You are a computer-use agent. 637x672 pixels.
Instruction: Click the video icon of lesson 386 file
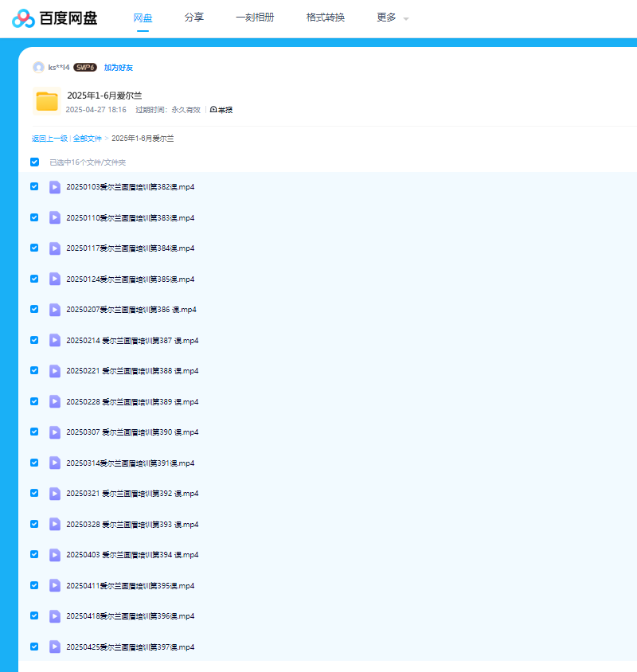55,310
